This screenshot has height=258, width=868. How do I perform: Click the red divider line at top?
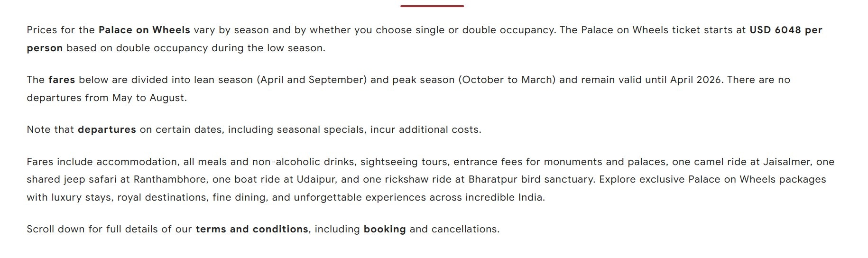[x=432, y=6]
